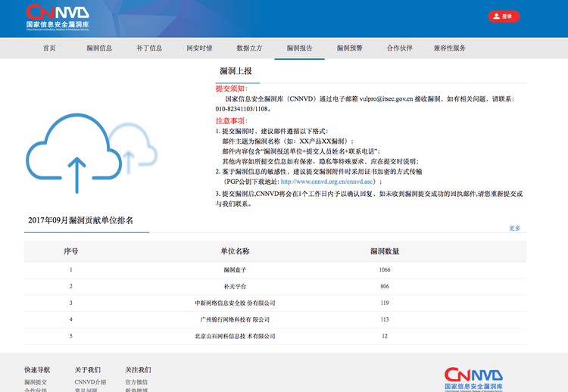Open the 兼容性服务 menu item
The image size is (568, 392).
[450, 48]
